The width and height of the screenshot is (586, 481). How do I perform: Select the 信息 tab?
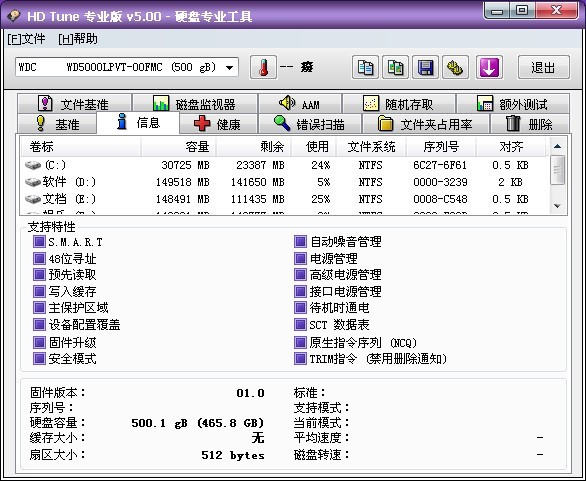[138, 122]
